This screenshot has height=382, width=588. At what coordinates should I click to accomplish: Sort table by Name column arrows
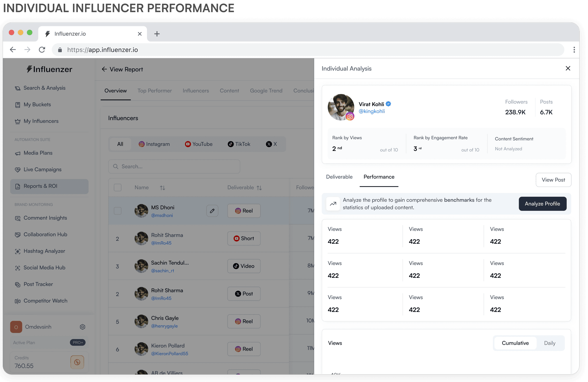click(x=163, y=188)
